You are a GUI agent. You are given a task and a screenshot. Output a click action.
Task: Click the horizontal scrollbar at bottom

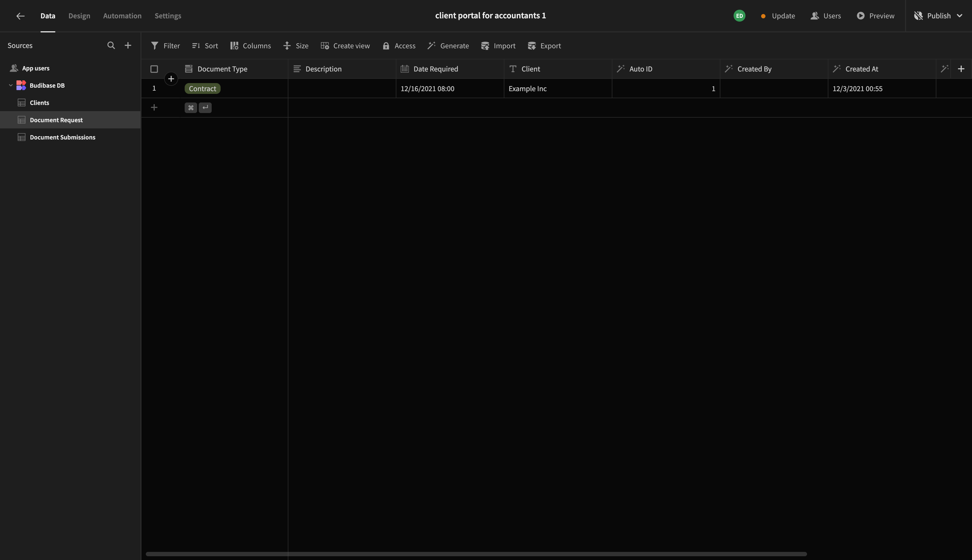[476, 554]
